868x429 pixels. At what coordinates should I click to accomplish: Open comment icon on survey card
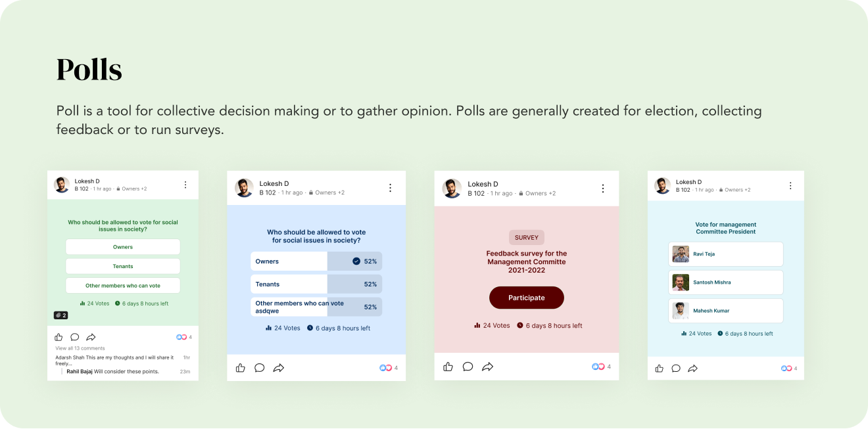(x=468, y=367)
